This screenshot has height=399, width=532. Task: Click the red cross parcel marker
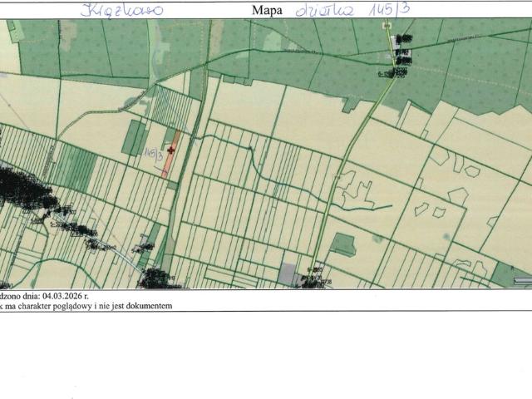pyautogui.click(x=171, y=150)
